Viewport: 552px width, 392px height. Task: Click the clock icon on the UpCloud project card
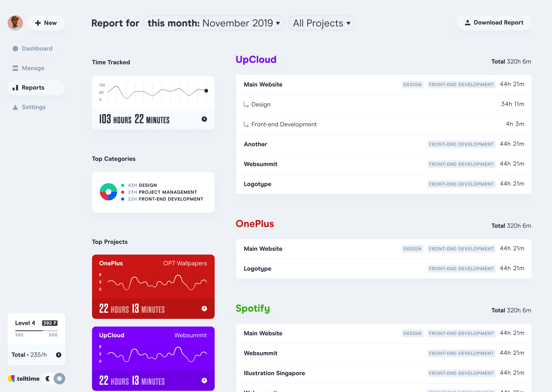tap(204, 380)
